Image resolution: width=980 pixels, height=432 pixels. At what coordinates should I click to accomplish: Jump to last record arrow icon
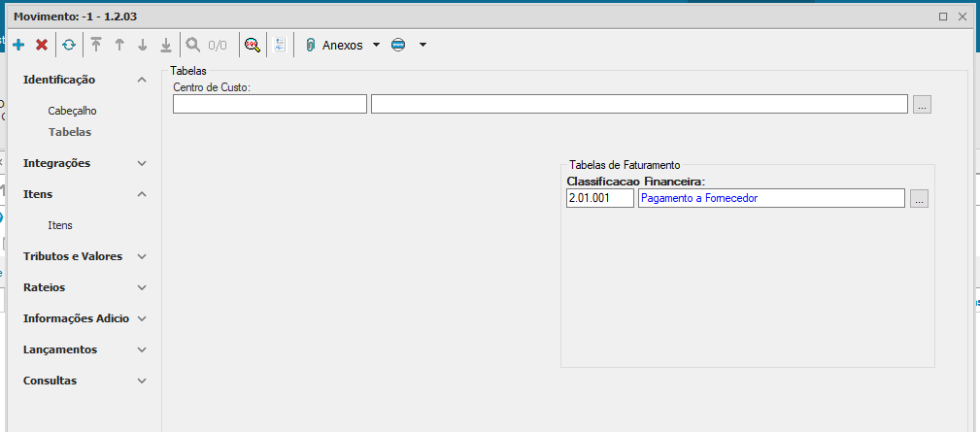pyautogui.click(x=166, y=45)
